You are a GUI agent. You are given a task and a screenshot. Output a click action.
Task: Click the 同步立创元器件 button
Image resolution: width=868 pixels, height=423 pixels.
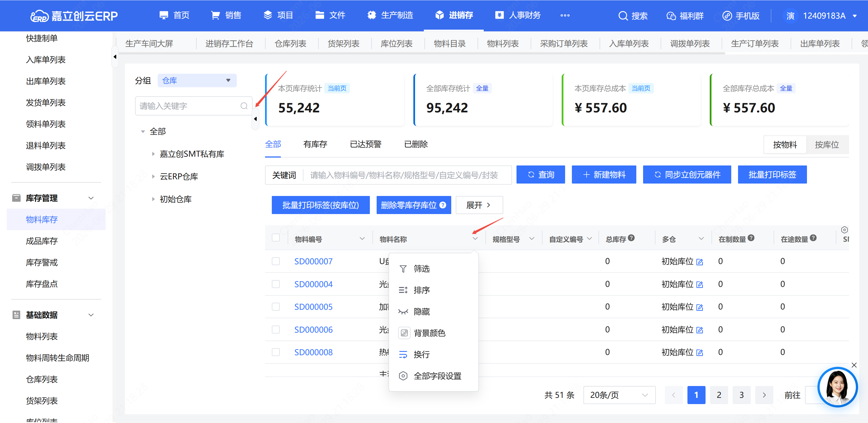pos(687,175)
